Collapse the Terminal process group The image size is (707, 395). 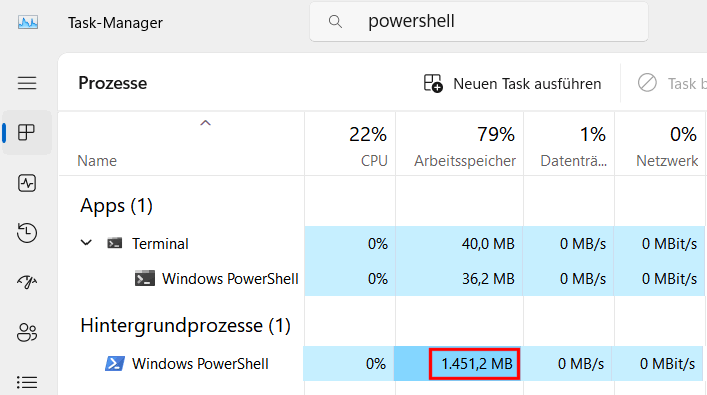pos(86,243)
